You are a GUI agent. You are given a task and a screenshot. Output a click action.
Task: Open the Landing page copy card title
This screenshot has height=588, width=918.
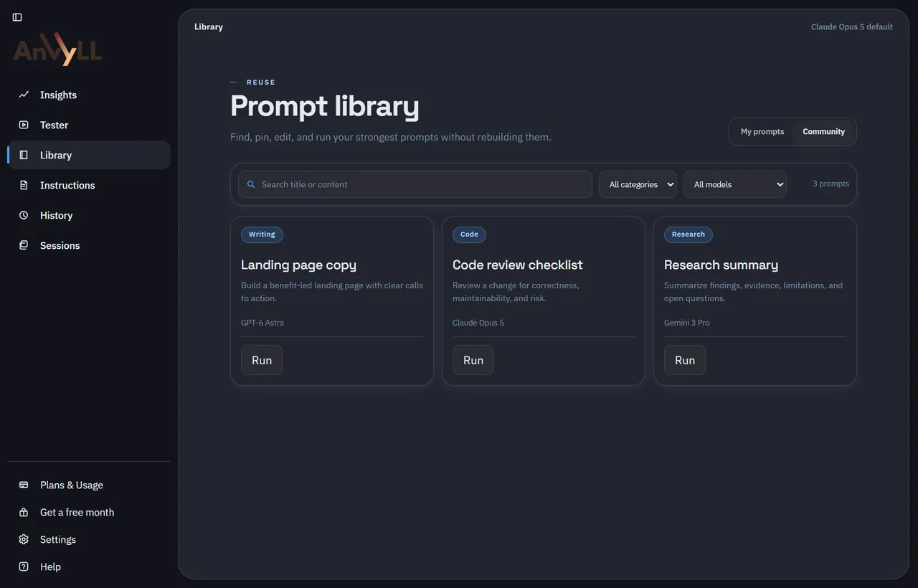pyautogui.click(x=298, y=265)
